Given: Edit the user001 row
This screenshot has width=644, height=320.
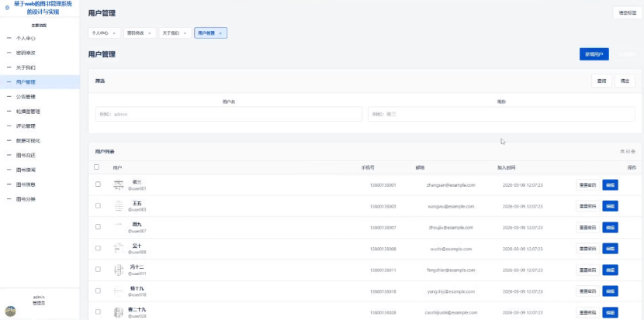Looking at the screenshot, I should 611,185.
